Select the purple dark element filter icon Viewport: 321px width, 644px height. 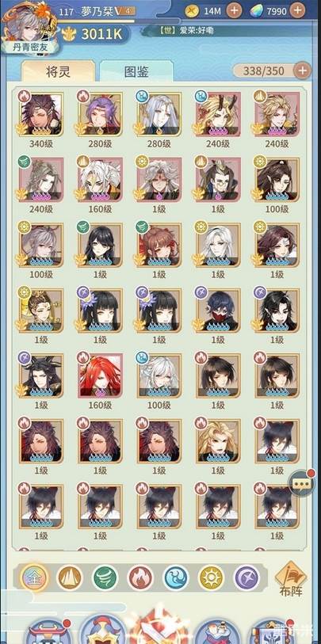pyautogui.click(x=247, y=578)
